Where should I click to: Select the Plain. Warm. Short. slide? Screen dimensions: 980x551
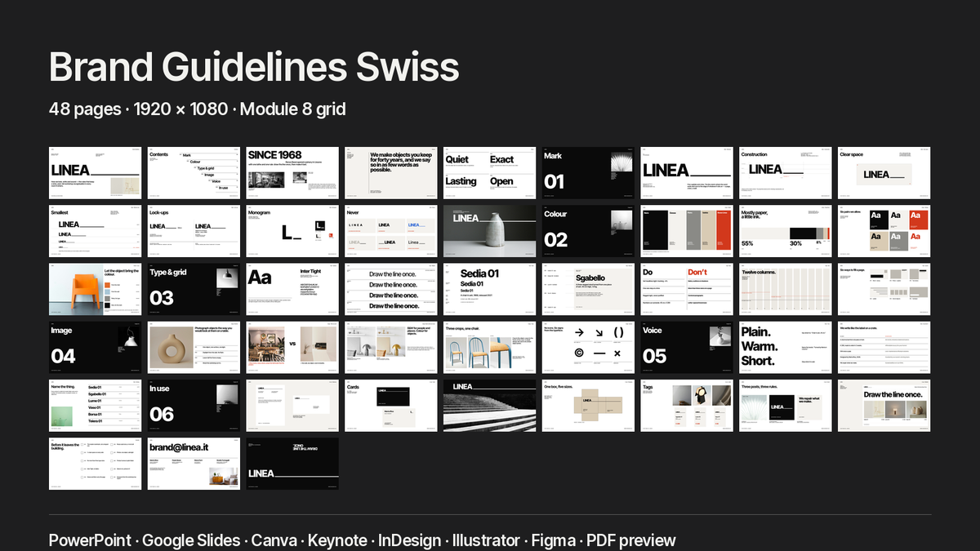[786, 347]
